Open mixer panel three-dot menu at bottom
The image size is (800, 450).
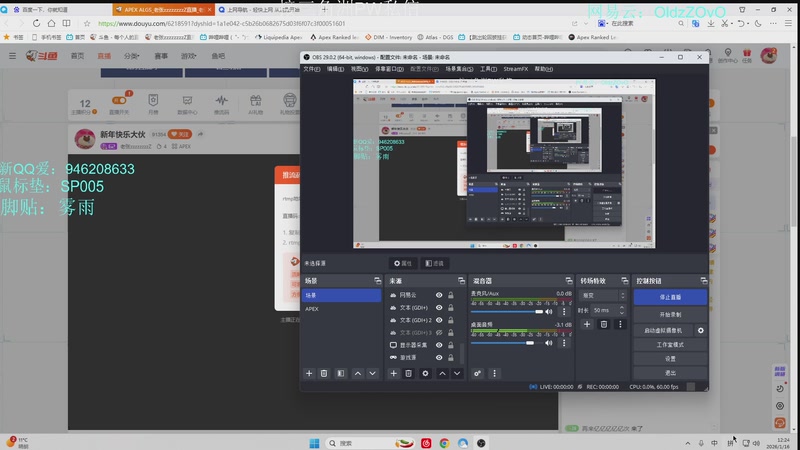[x=494, y=373]
